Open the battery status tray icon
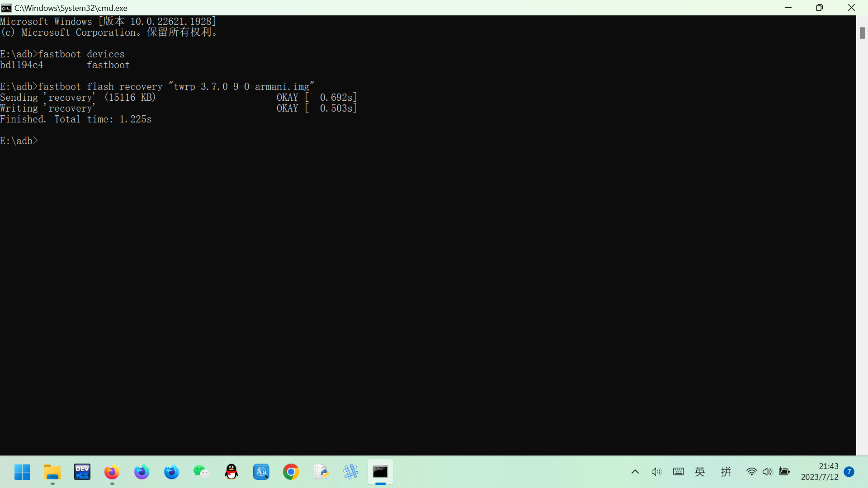The height and width of the screenshot is (488, 868). 784,472
